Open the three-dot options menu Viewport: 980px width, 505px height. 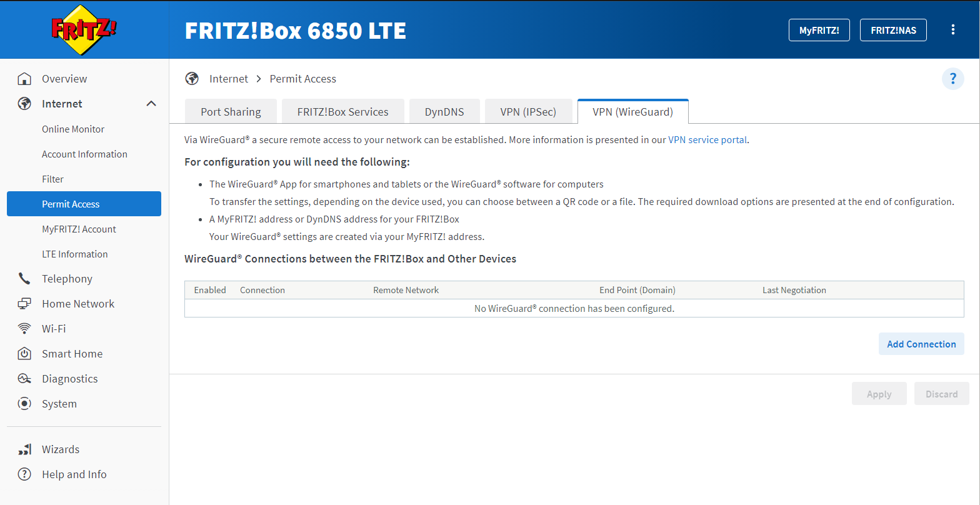[x=952, y=29]
